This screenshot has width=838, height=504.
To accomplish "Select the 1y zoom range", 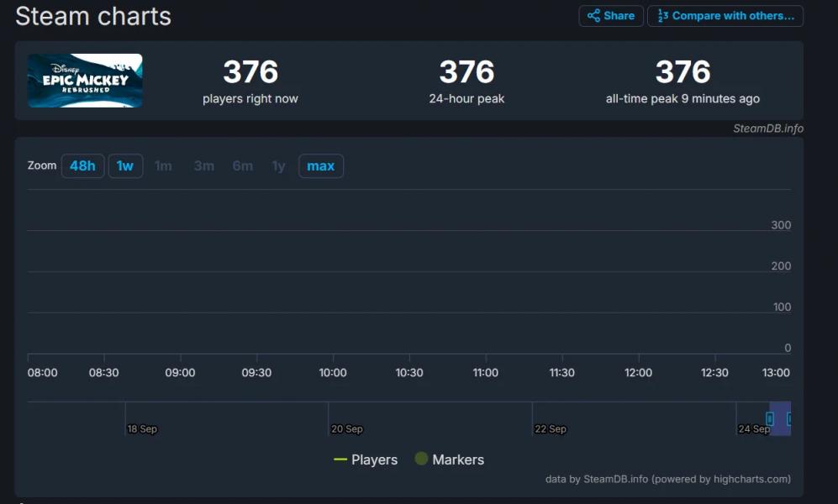I will [278, 166].
